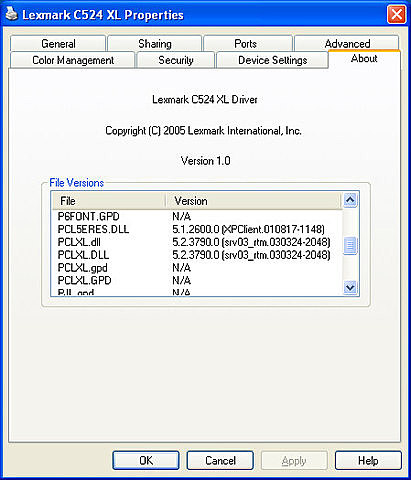Viewport: 411px width, 480px height.
Task: Click the Version 1.0 text
Action: (206, 161)
